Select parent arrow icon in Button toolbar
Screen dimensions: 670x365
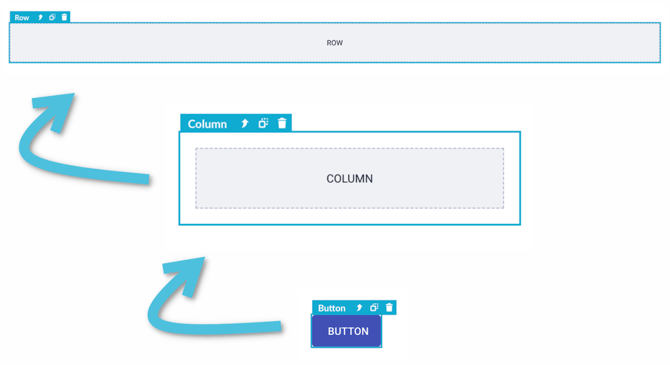coord(359,308)
